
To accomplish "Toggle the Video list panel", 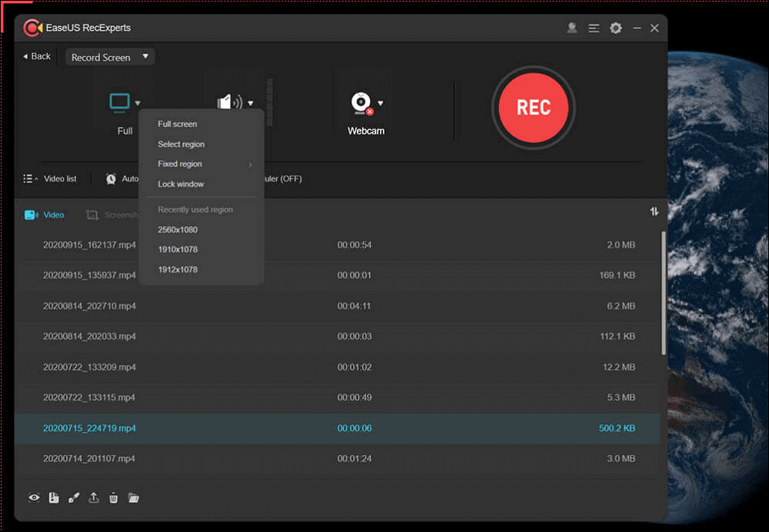I will (x=49, y=179).
